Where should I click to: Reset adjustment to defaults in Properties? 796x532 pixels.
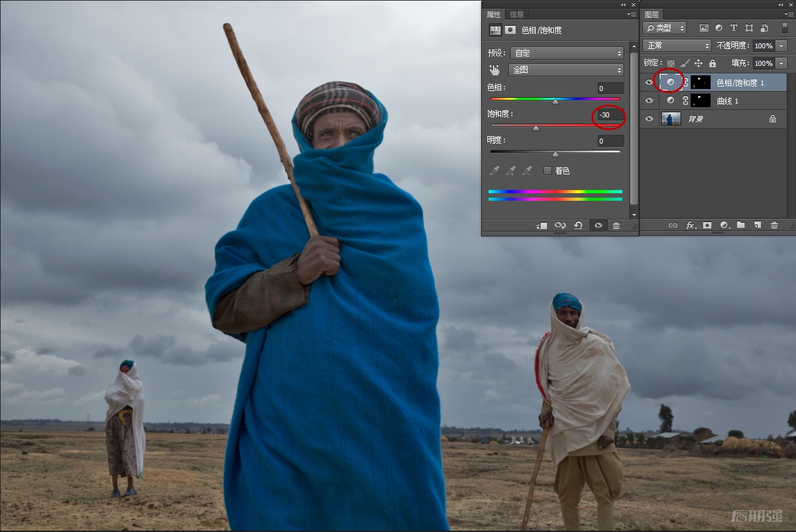pyautogui.click(x=578, y=226)
